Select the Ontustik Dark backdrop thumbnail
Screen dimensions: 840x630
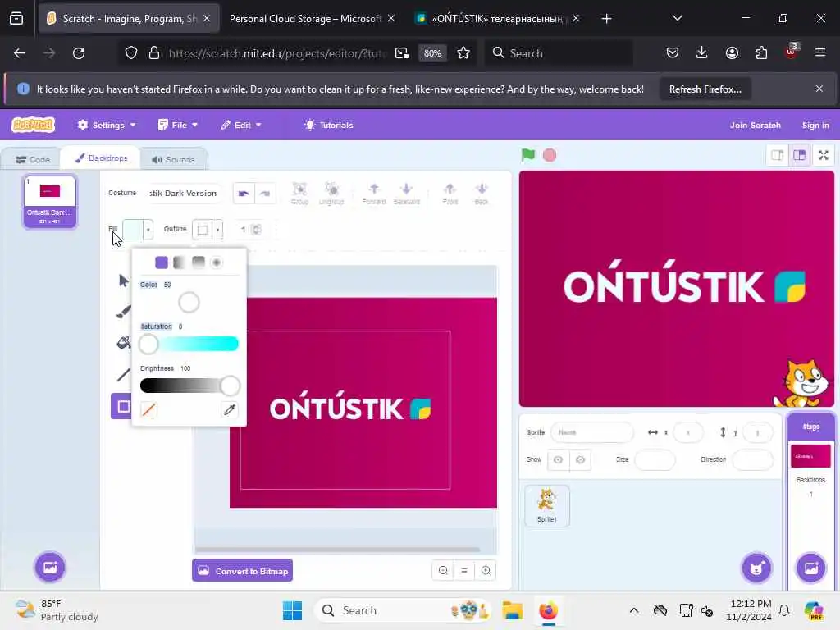[x=49, y=202]
